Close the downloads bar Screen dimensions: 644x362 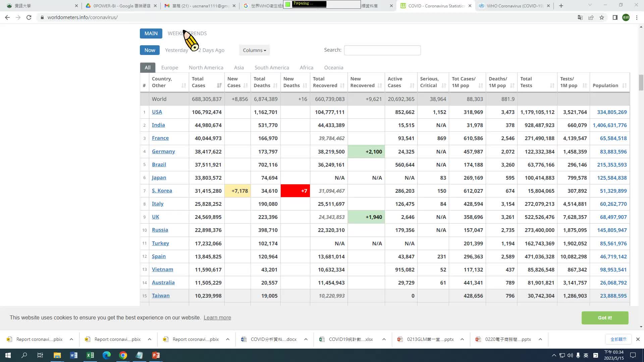[x=638, y=339]
